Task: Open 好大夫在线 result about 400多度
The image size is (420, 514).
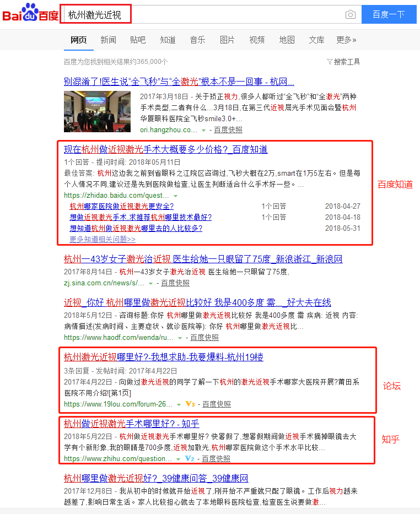Action: pyautogui.click(x=197, y=302)
